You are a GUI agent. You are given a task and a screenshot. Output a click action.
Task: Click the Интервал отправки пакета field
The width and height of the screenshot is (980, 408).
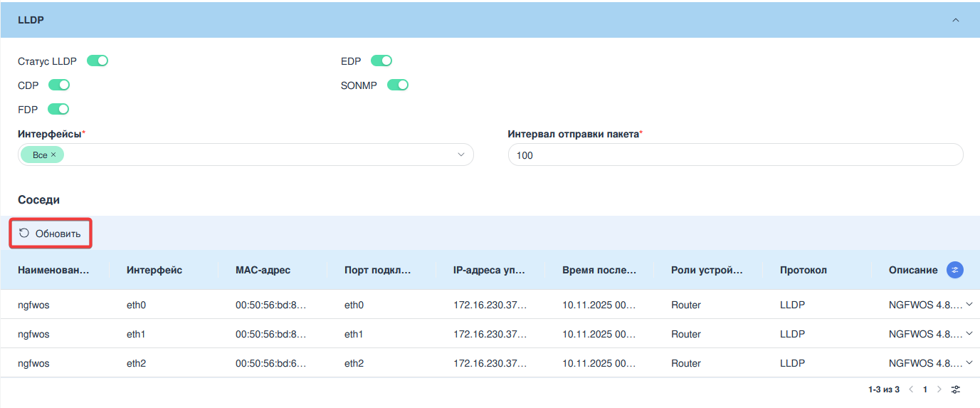[735, 155]
